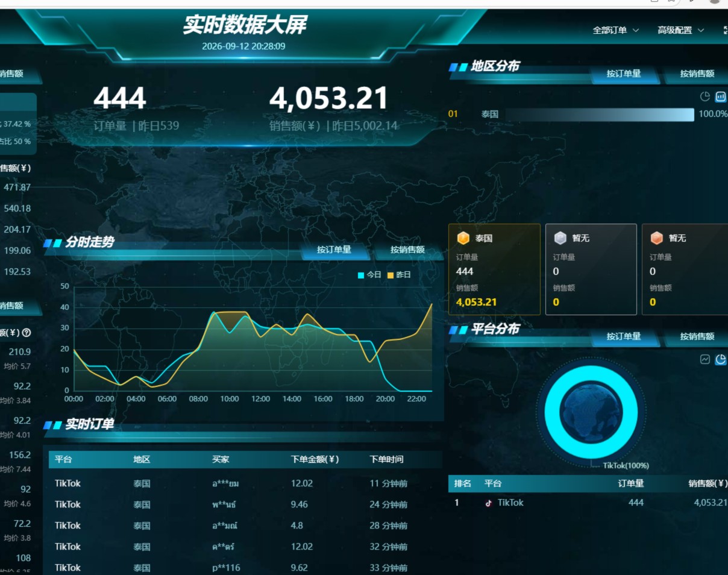Click the second-place 暂无 card
The image size is (728, 575).
591,269
